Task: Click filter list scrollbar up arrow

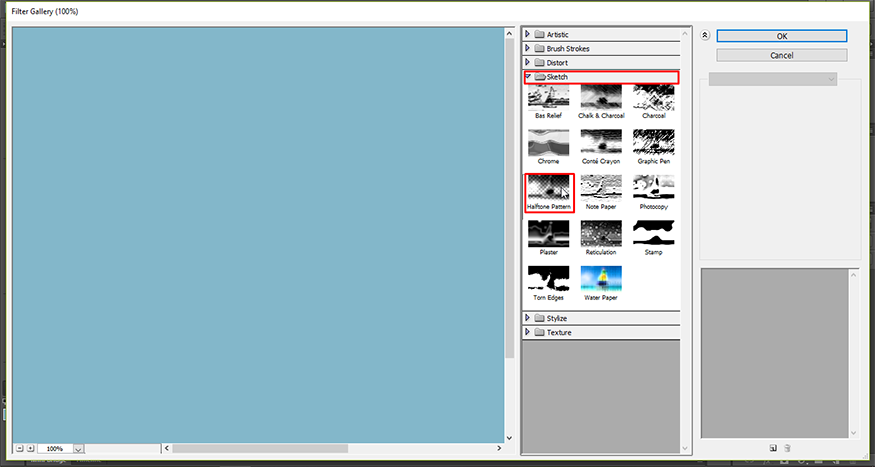Action: (x=686, y=33)
